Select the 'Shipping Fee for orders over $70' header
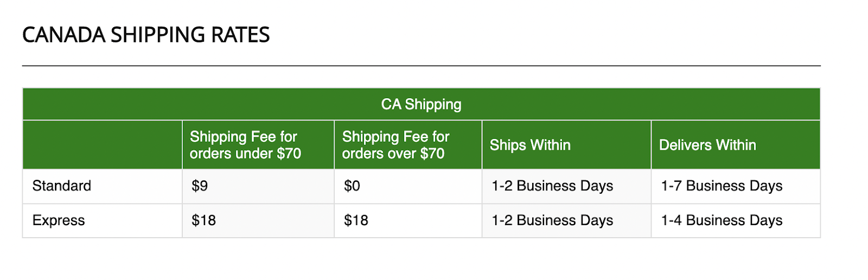The width and height of the screenshot is (868, 280). [x=395, y=145]
